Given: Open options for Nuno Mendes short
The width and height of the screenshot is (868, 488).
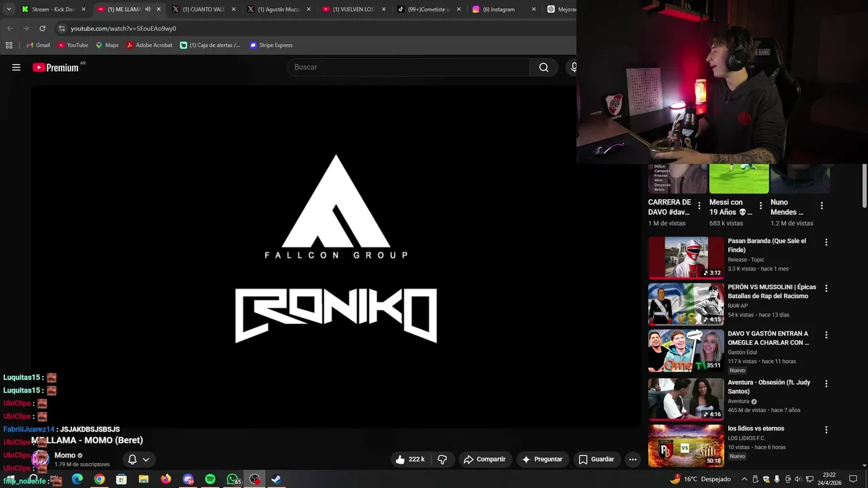Looking at the screenshot, I should click(821, 205).
